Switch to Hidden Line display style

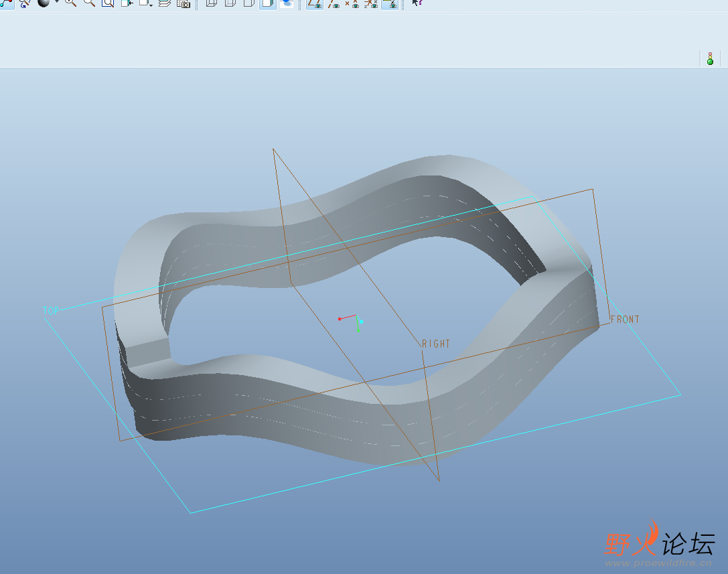(230, 3)
